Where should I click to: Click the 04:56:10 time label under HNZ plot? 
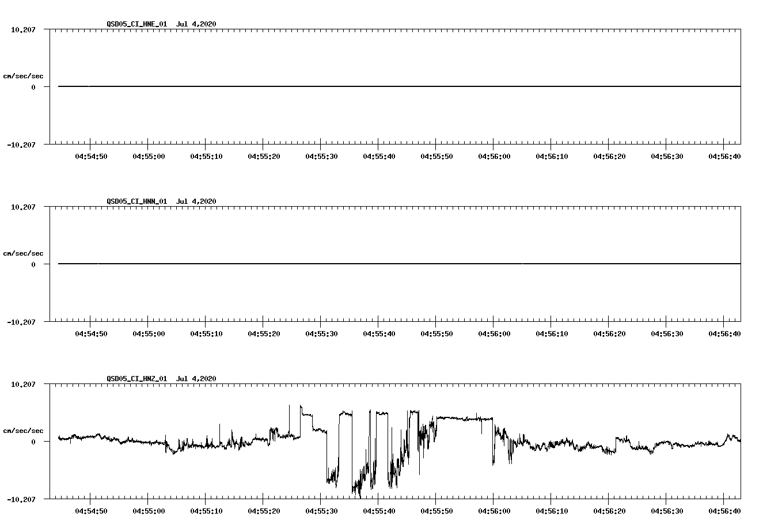552,511
